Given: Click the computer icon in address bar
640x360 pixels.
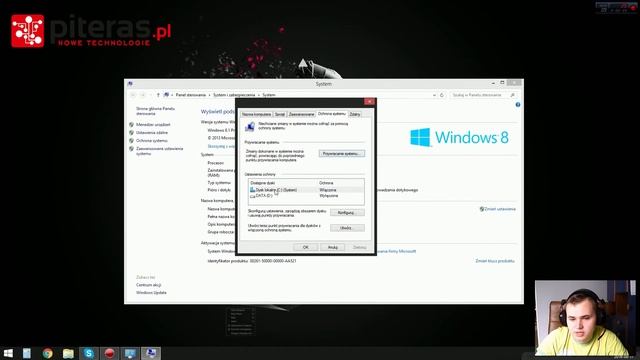Looking at the screenshot, I should point(166,95).
